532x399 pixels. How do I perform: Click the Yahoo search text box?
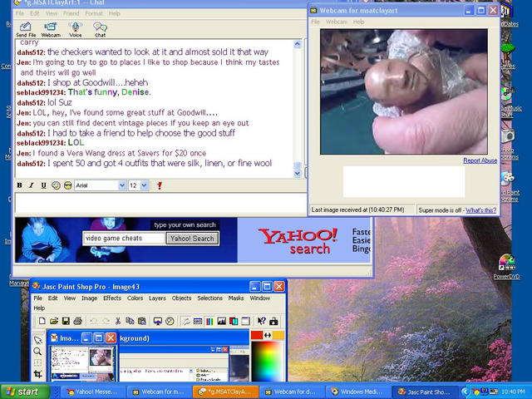point(124,239)
